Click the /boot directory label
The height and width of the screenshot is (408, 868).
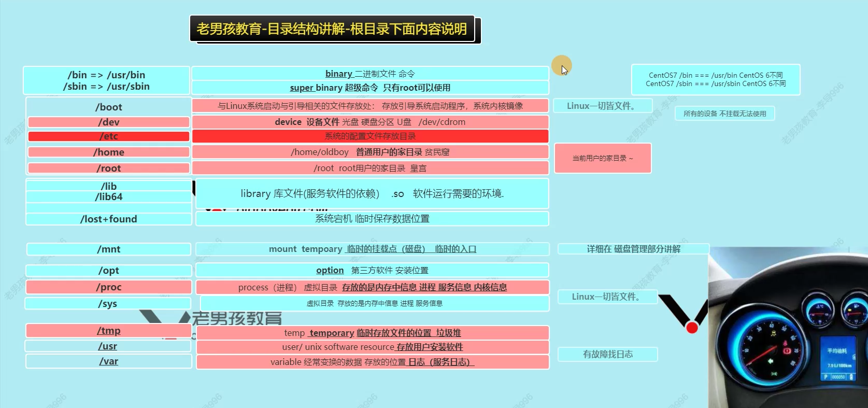(x=109, y=107)
